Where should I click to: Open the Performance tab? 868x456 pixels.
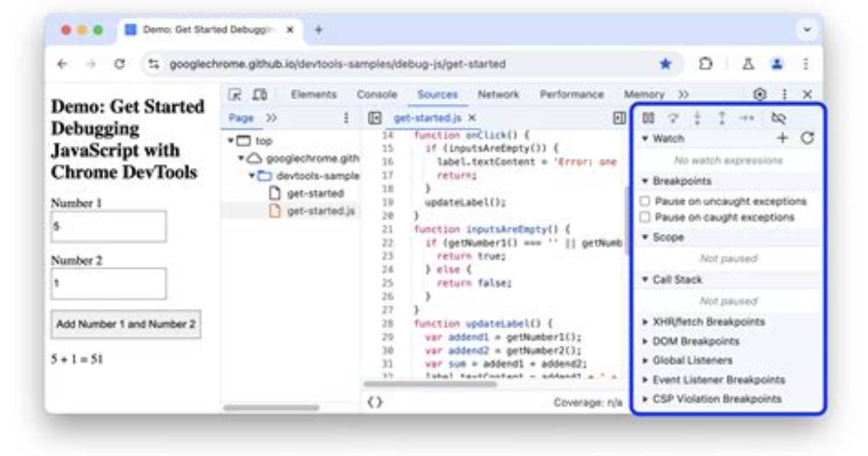pyautogui.click(x=572, y=94)
